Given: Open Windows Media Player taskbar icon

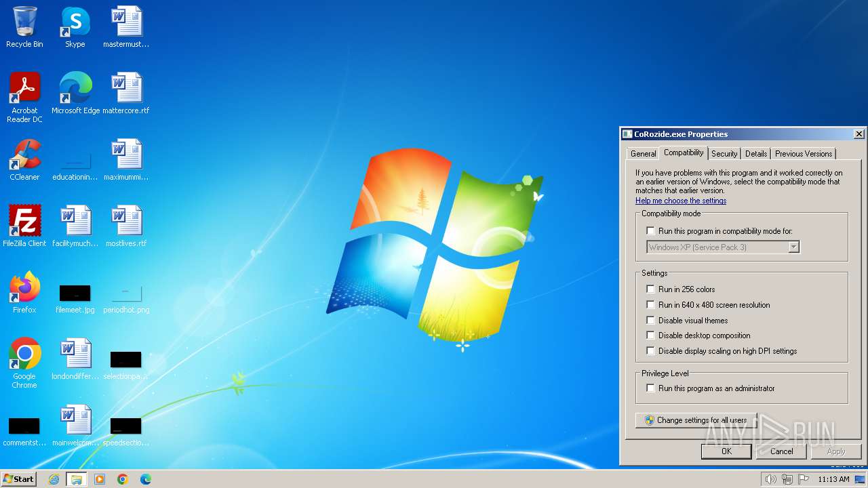Looking at the screenshot, I should (100, 479).
